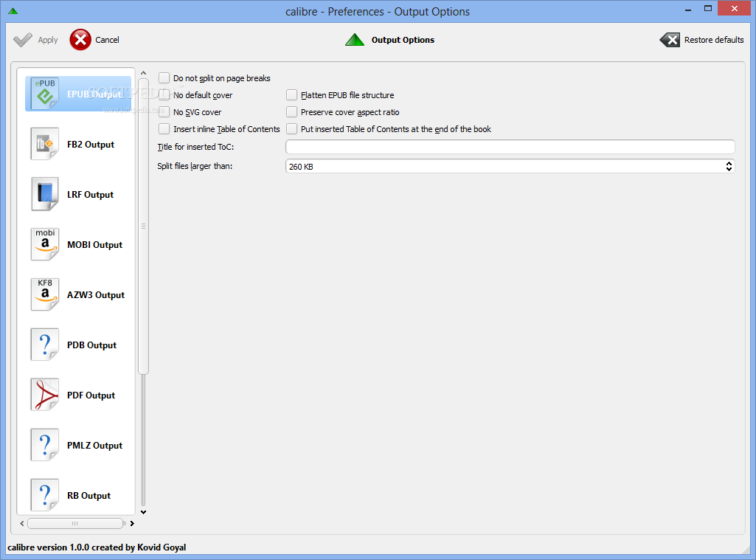Image resolution: width=756 pixels, height=560 pixels.
Task: Click the Split files larger than spinner arrows
Action: tap(729, 167)
